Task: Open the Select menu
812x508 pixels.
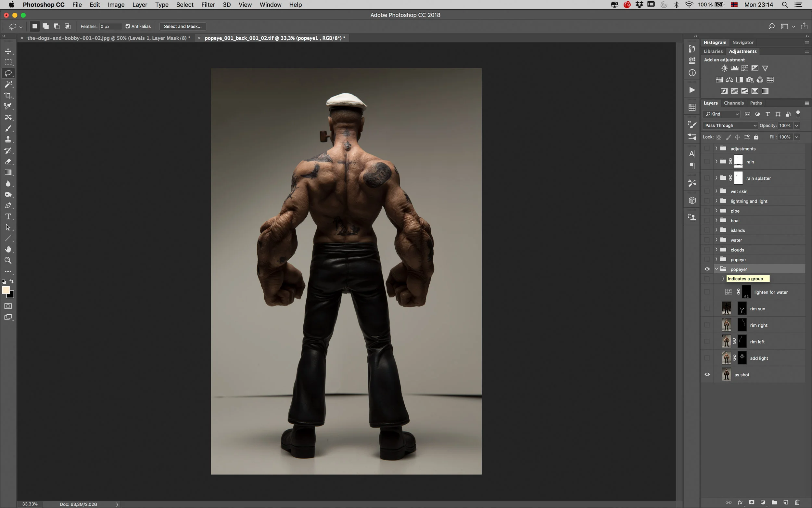Action: 184,5
